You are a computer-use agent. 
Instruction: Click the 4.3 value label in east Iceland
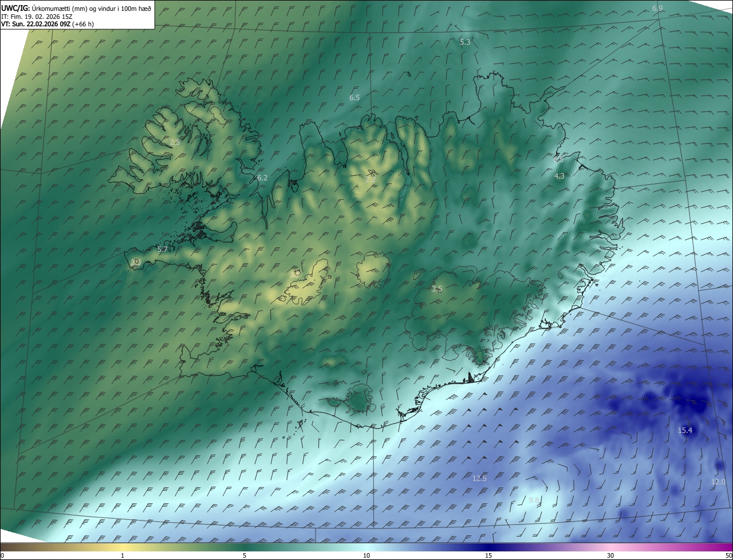[x=559, y=176]
